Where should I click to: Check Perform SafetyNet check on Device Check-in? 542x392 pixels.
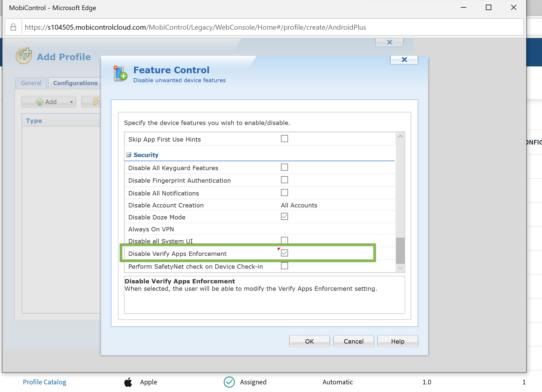(284, 266)
